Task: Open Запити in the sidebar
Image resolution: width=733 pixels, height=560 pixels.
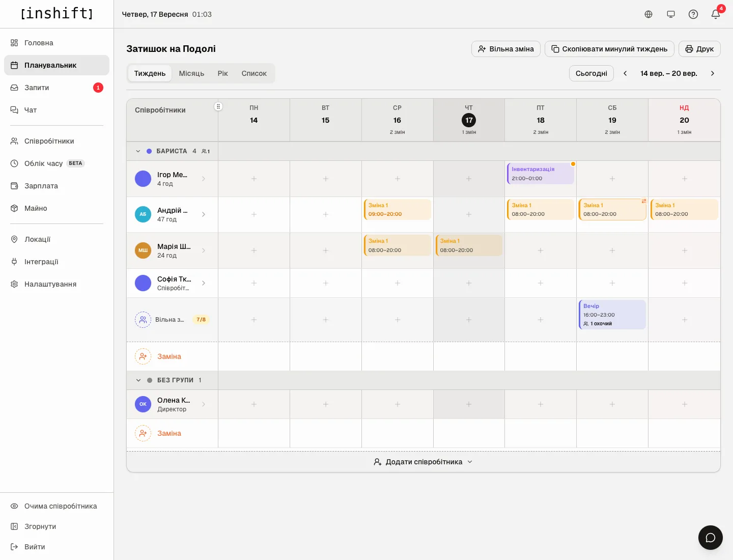Action: (57, 88)
